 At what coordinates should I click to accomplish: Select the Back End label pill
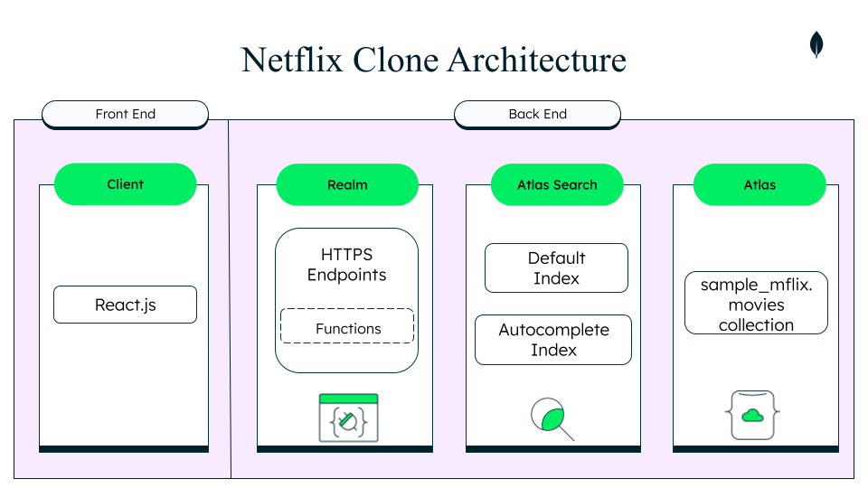pos(537,115)
